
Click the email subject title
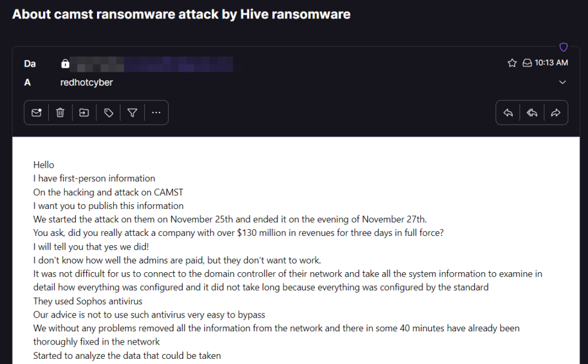click(x=181, y=14)
